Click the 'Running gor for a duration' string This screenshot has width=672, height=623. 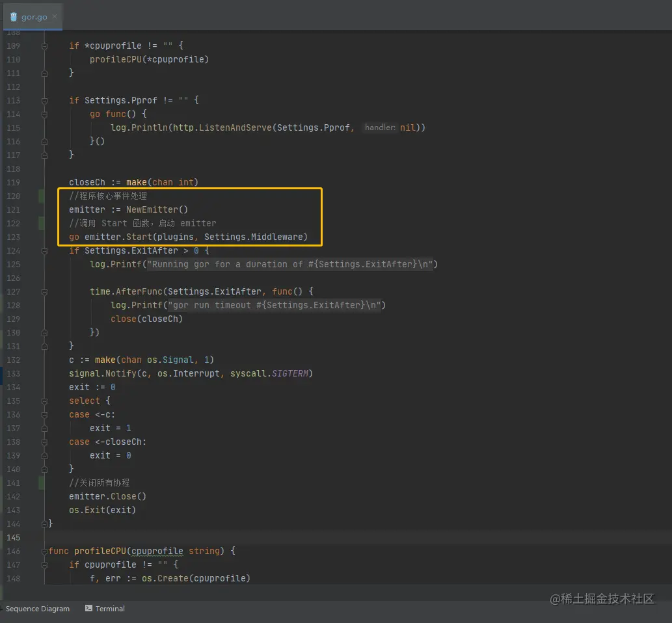[289, 265]
